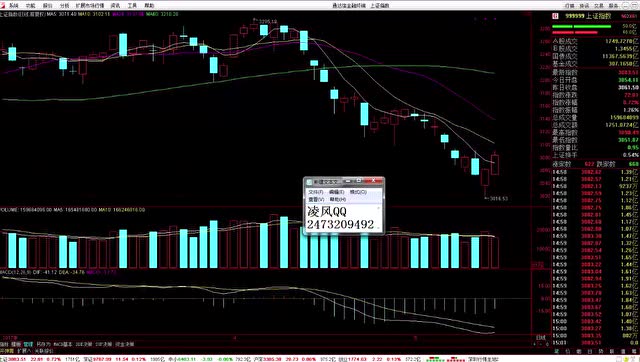640x362 pixels.
Task: Open the 扩展市场行情 menu
Action: pos(90,5)
